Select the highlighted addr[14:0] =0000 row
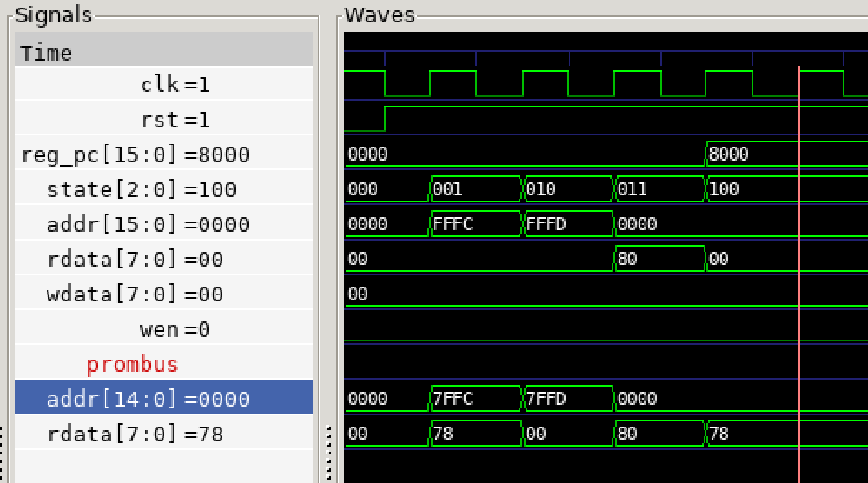This screenshot has height=483, width=868. click(164, 398)
